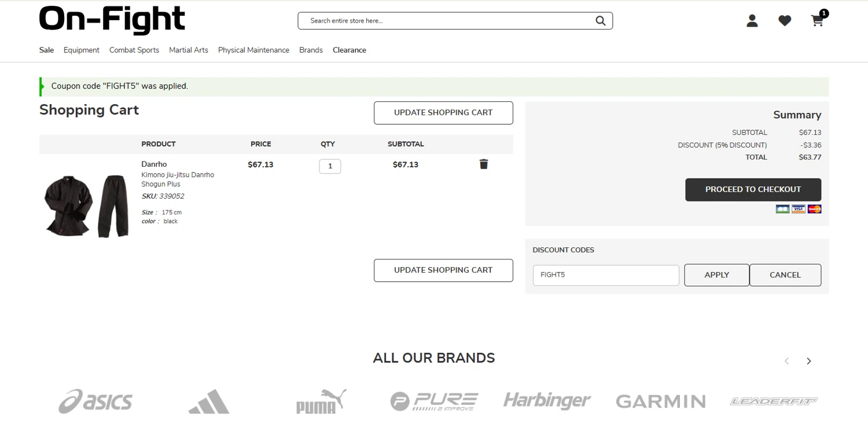Click the total $63.77 value
Image resolution: width=868 pixels, height=424 pixels.
[x=810, y=157]
